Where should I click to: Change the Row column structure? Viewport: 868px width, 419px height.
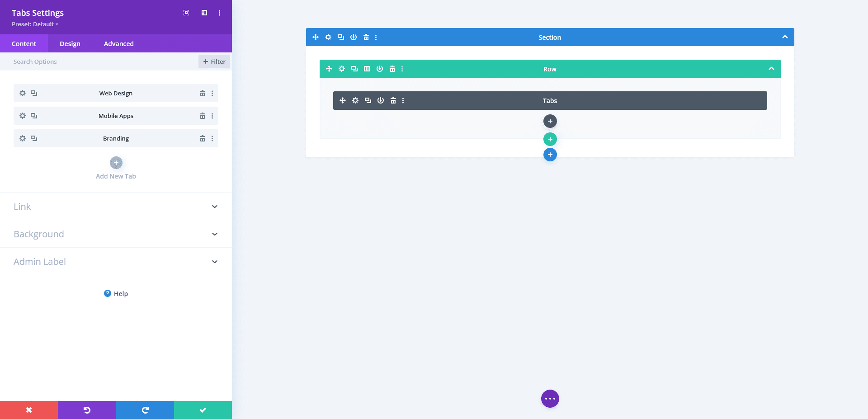[367, 69]
